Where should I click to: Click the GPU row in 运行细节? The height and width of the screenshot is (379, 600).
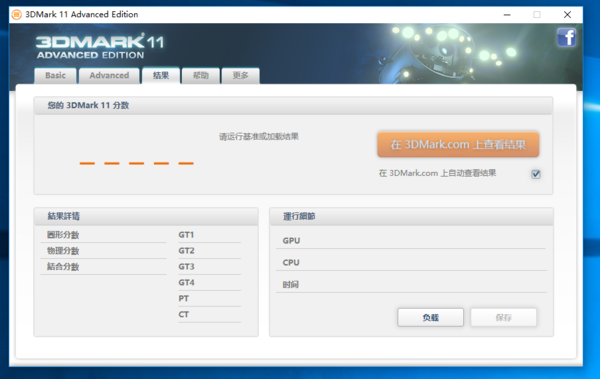click(x=411, y=241)
